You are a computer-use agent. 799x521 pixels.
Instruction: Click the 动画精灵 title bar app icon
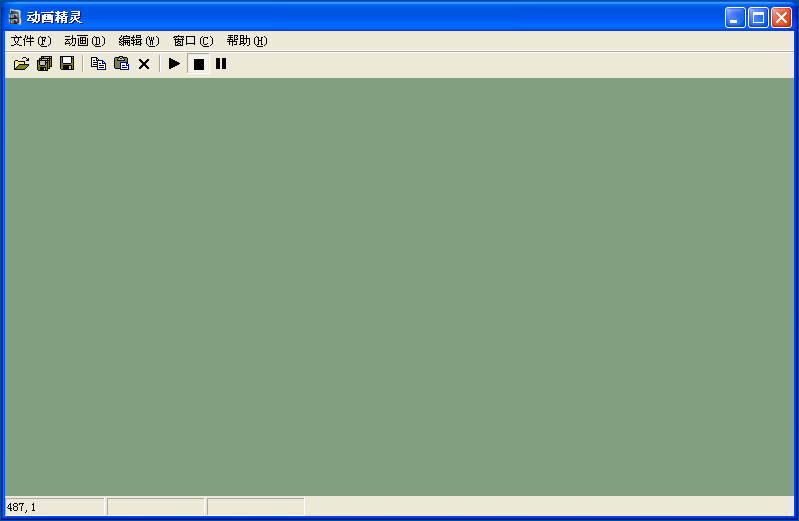15,17
